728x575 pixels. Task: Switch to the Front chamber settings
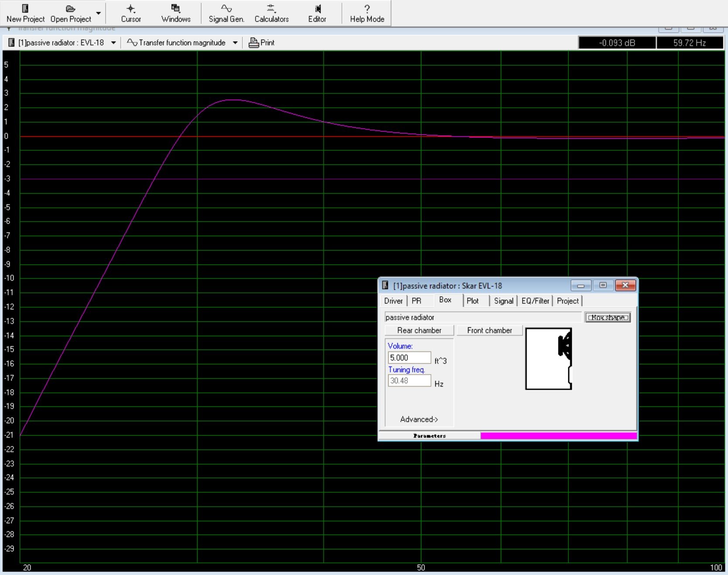pos(489,330)
